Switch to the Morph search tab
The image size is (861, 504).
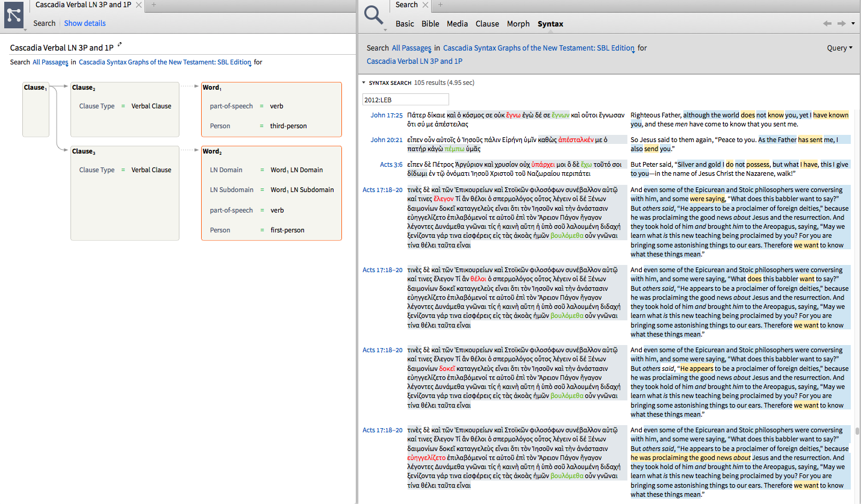pyautogui.click(x=518, y=24)
